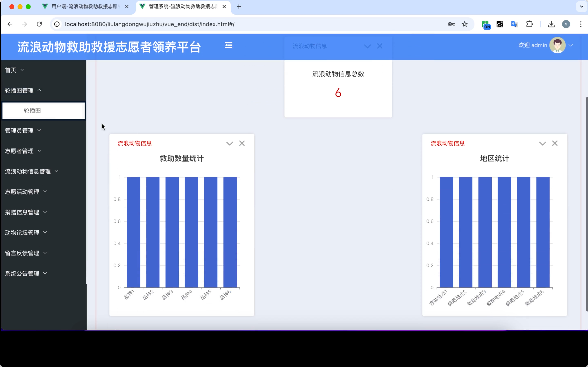The image size is (588, 367).
Task: Click the sidebar collapse hamburger icon
Action: 228,45
